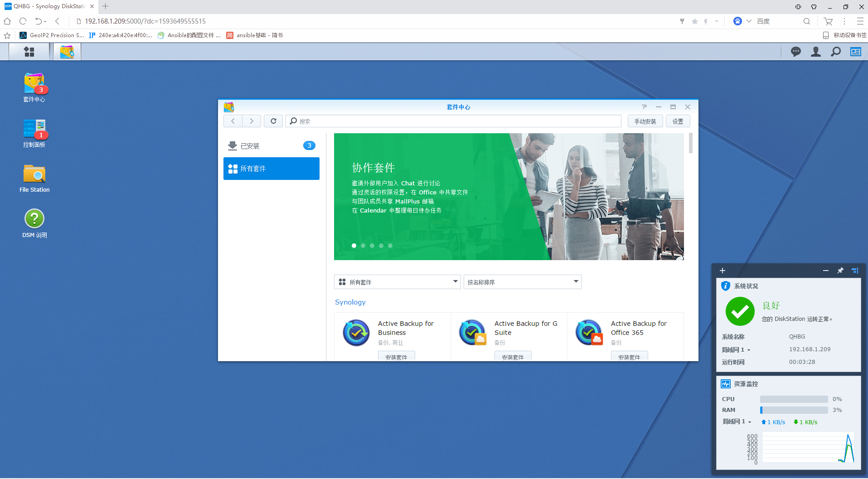Open 套件中心 desktop shortcut
This screenshot has width=868, height=479.
point(34,87)
